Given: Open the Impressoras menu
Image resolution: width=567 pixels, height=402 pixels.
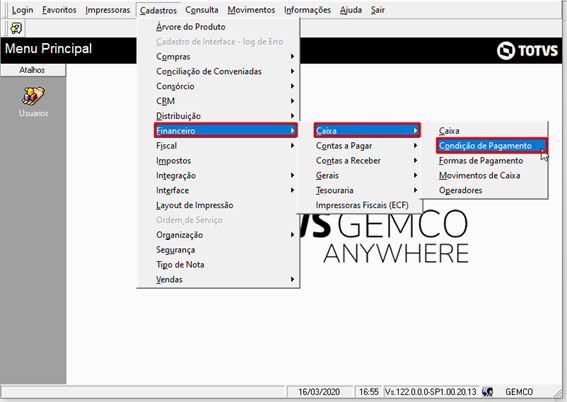Looking at the screenshot, I should tap(107, 10).
